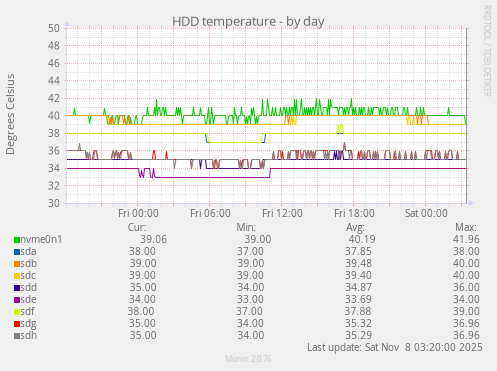Select the sdd legend label
Screen dimensions: 497x371
[29, 287]
